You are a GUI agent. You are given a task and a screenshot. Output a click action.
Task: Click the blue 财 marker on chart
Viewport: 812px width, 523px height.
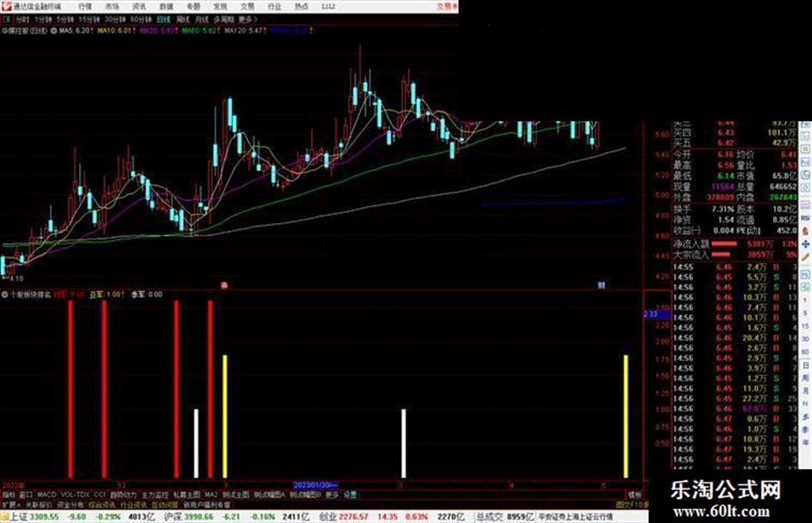pyautogui.click(x=601, y=285)
